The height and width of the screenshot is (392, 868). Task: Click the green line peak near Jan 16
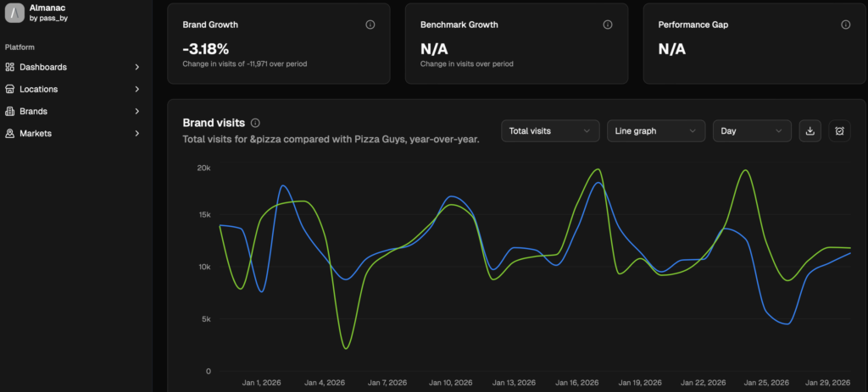tap(597, 169)
